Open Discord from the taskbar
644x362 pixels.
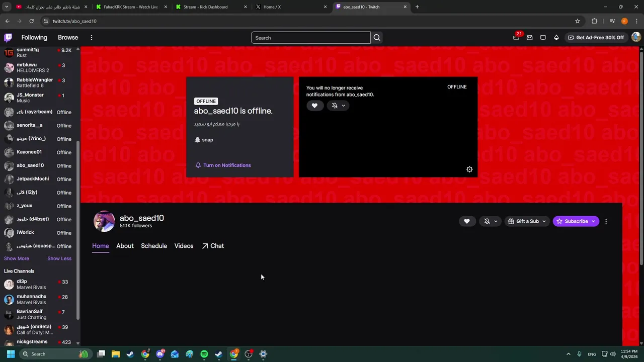(160, 354)
